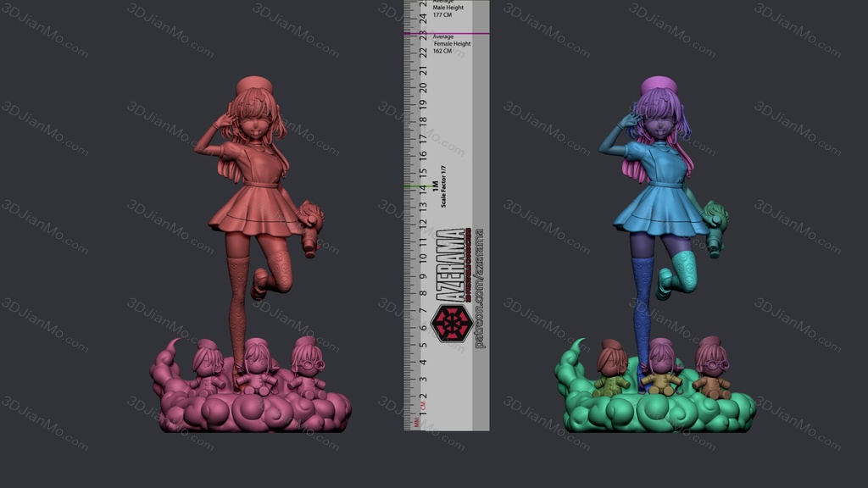Click the Scale Factor 1/7 label
The image size is (868, 488).
442,191
